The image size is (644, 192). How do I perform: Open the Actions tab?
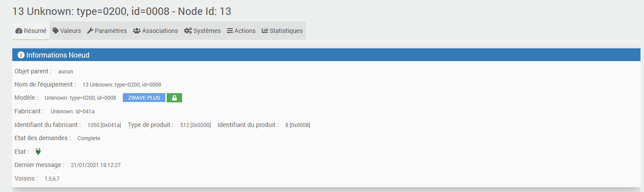(x=241, y=31)
